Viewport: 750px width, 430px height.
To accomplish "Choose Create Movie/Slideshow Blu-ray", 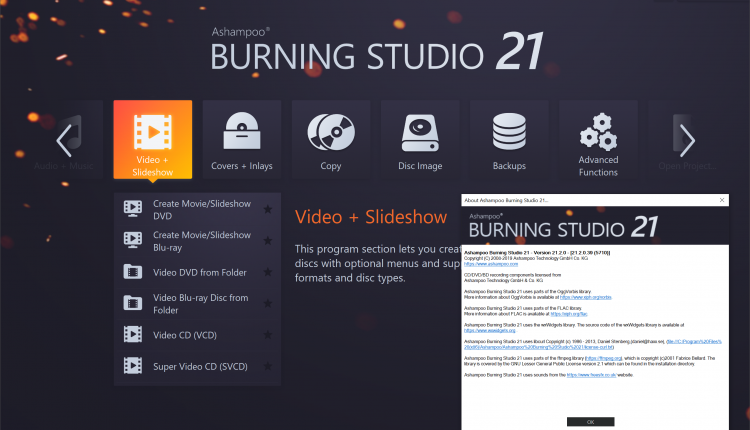I will click(197, 241).
